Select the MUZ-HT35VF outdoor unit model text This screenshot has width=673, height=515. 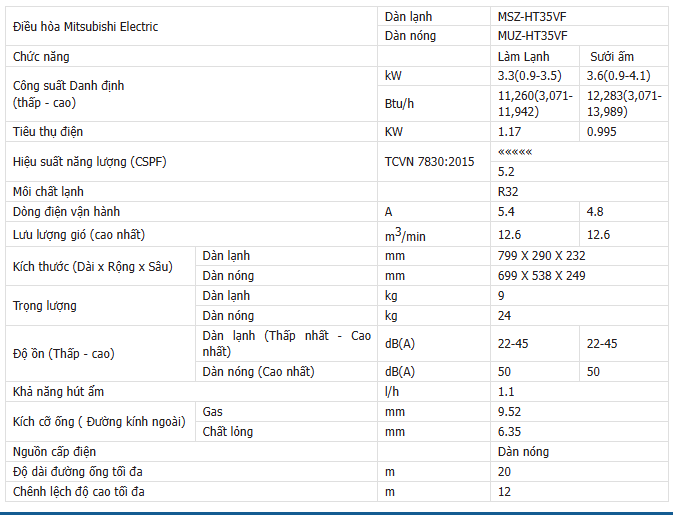(532, 36)
